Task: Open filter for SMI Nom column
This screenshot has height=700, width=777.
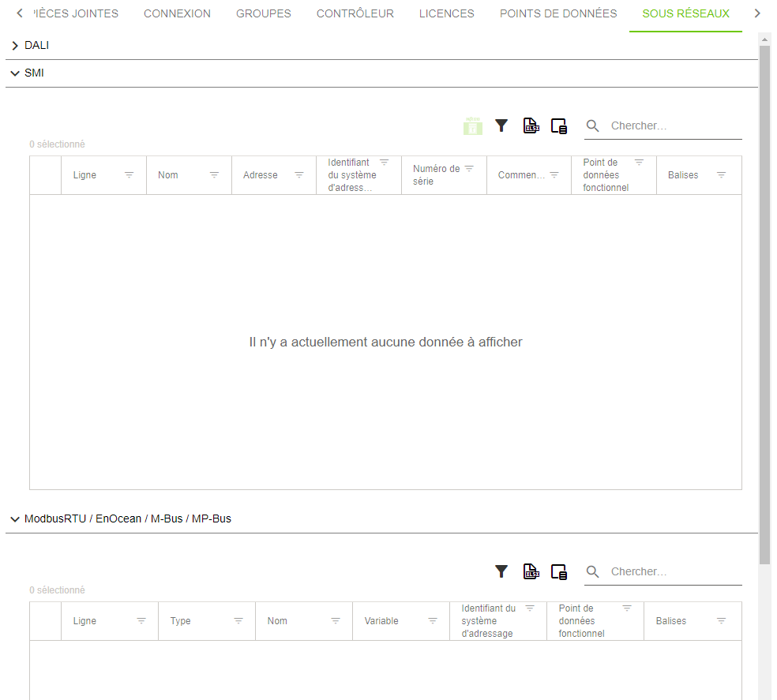Action: [214, 175]
